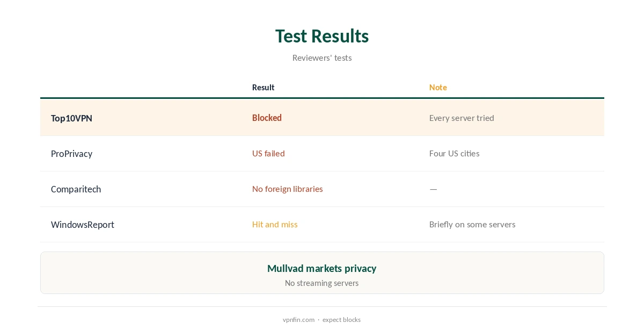Select the WindowsReport row name
Image resolution: width=644 pixels, height=330 pixels.
pos(83,225)
